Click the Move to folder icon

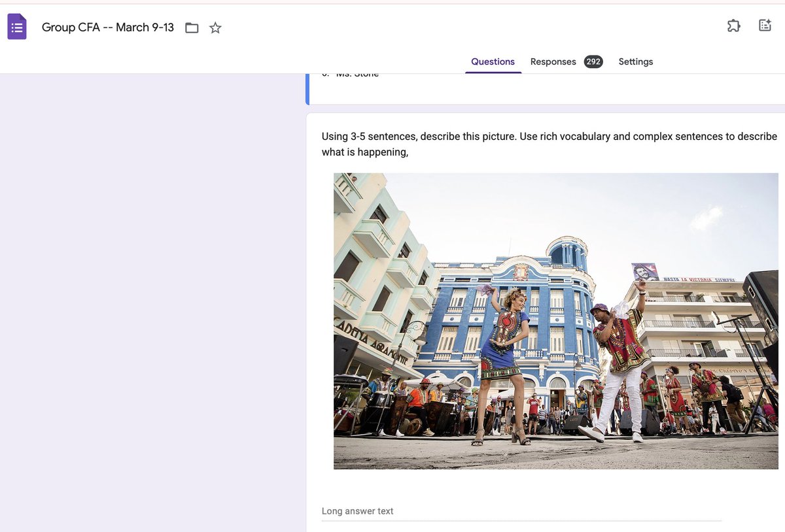[x=192, y=27]
